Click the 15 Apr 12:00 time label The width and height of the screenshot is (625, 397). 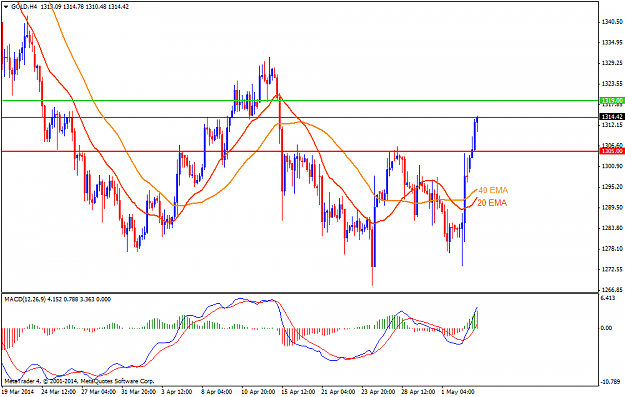pyautogui.click(x=299, y=392)
